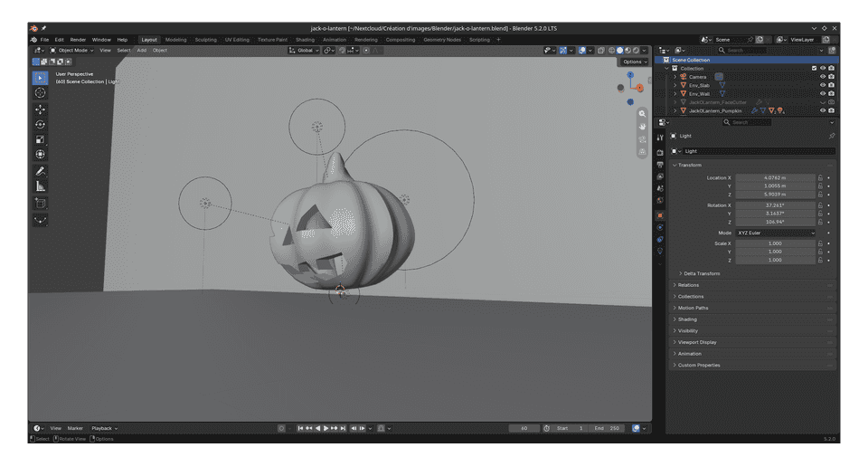Open the Render menu
The height and width of the screenshot is (476, 868).
78,40
